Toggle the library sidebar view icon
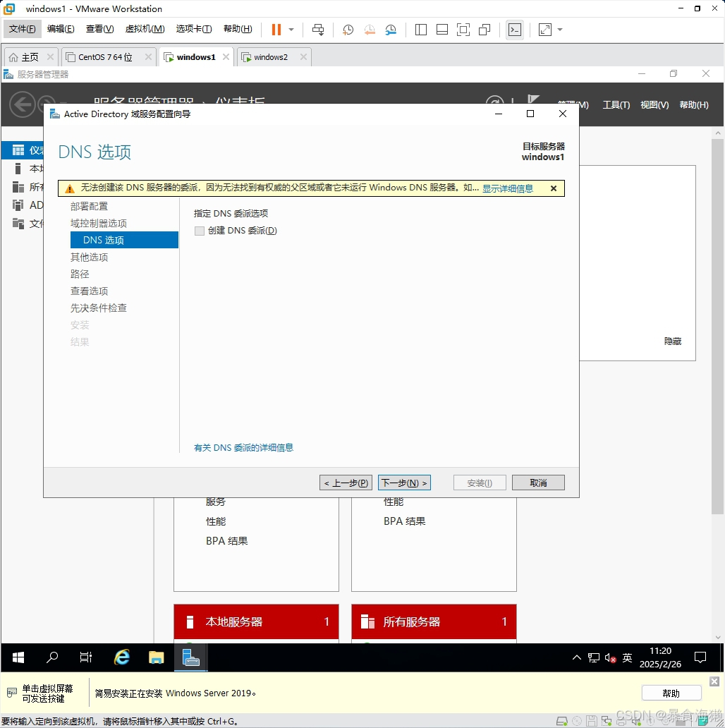Viewport: 725px width, 728px height. coord(421,30)
